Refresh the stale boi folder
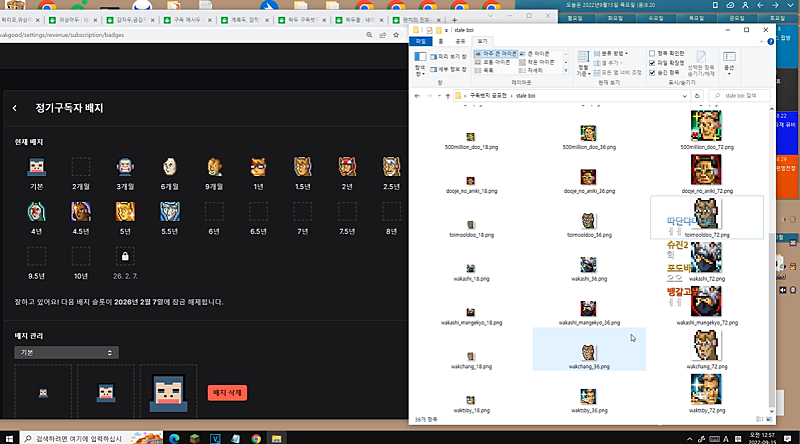Image resolution: width=800 pixels, height=444 pixels. 697,96
